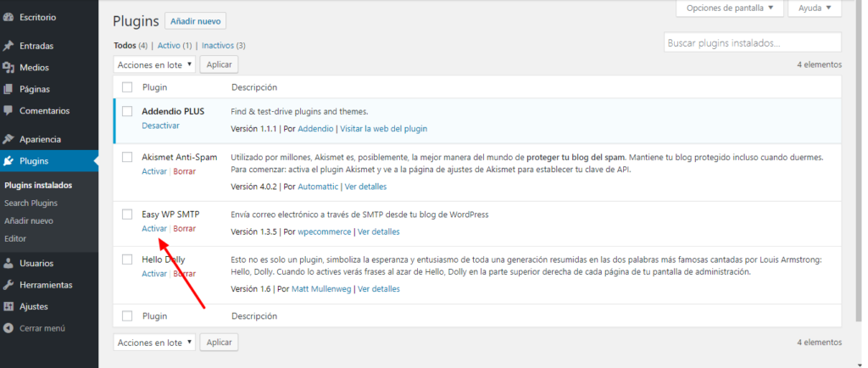
Task: Check the select-all checkbox in table header
Action: [127, 87]
